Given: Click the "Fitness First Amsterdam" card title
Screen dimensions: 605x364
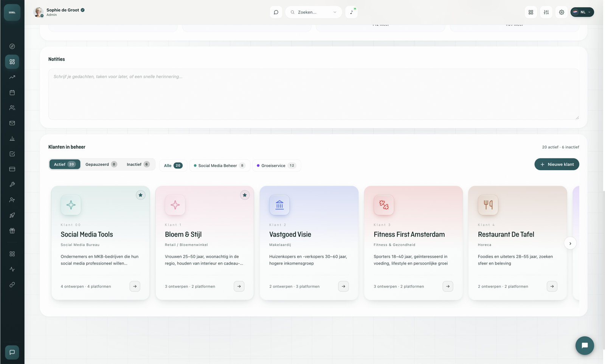Looking at the screenshot, I should [409, 234].
